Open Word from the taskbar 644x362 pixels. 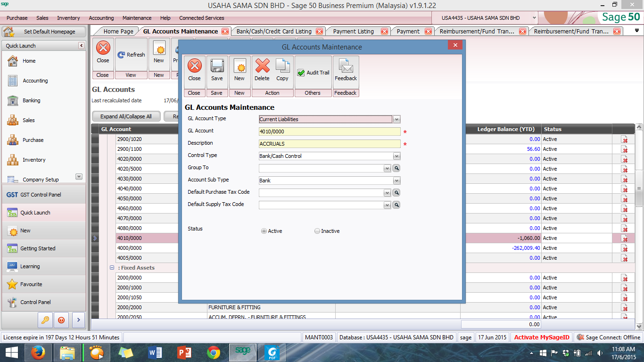155,352
